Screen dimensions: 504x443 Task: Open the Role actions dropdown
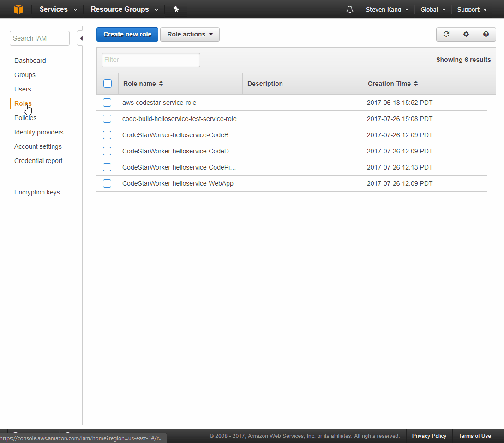(190, 35)
